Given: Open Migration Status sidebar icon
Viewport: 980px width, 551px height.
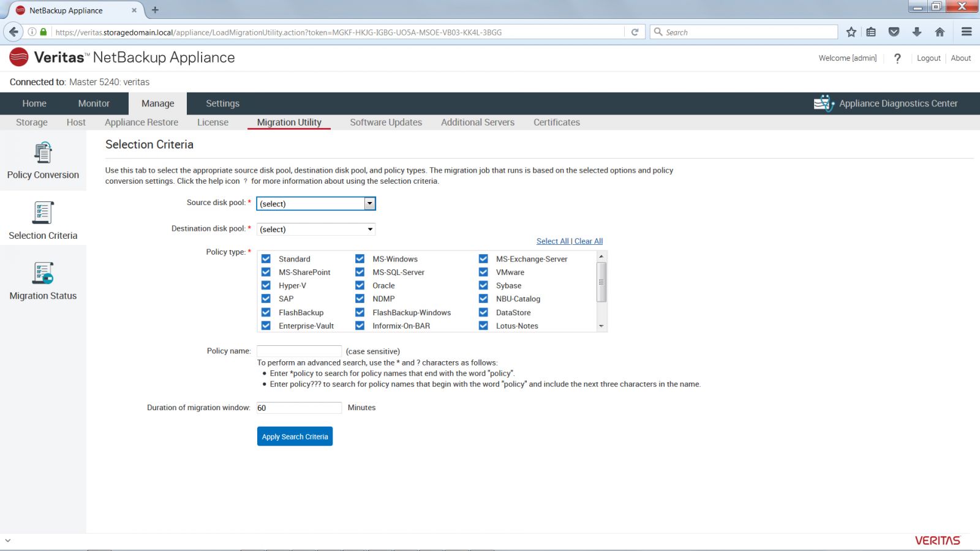Looking at the screenshot, I should click(x=43, y=273).
